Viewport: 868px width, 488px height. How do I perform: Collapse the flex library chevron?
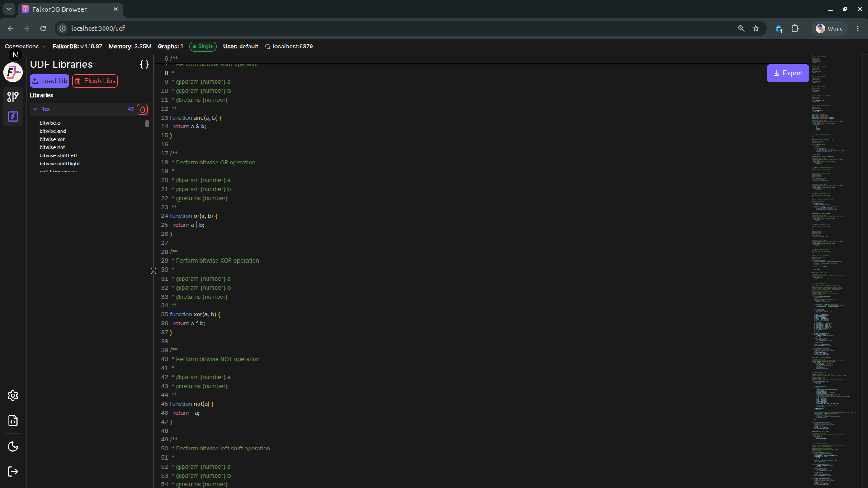coord(35,109)
